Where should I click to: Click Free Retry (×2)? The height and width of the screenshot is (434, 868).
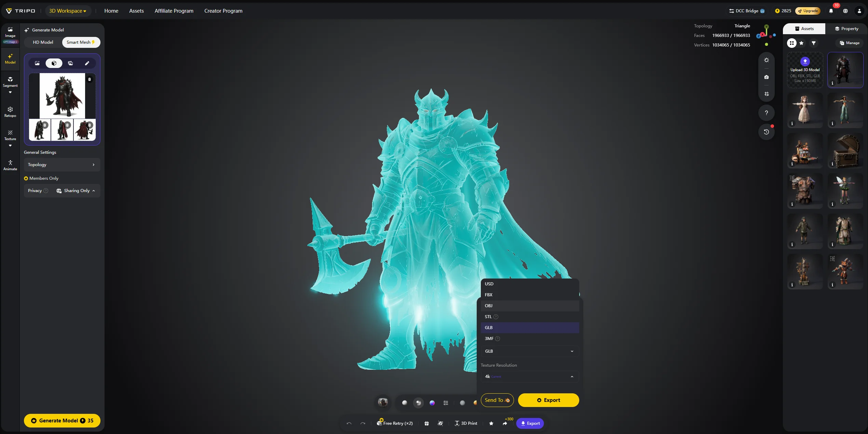click(x=395, y=423)
